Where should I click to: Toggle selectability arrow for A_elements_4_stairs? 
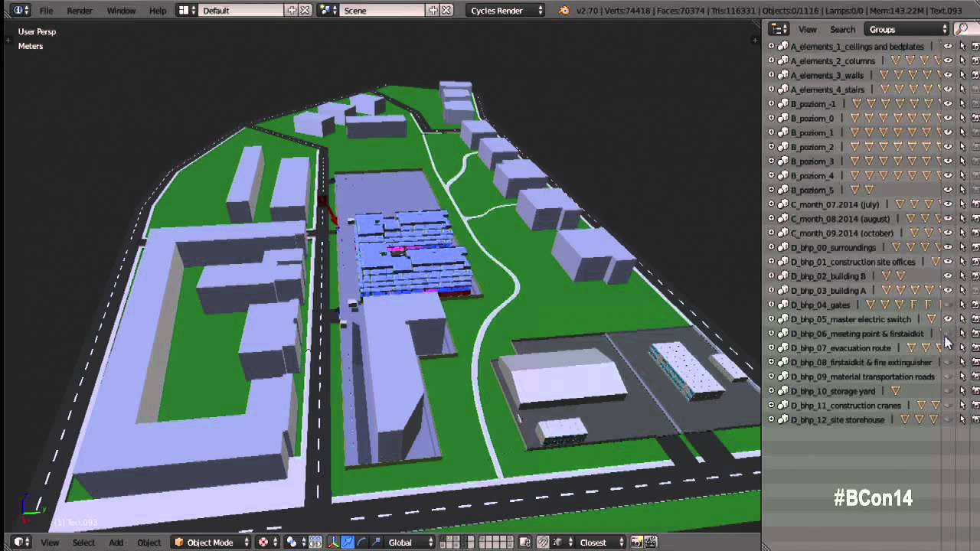click(962, 90)
